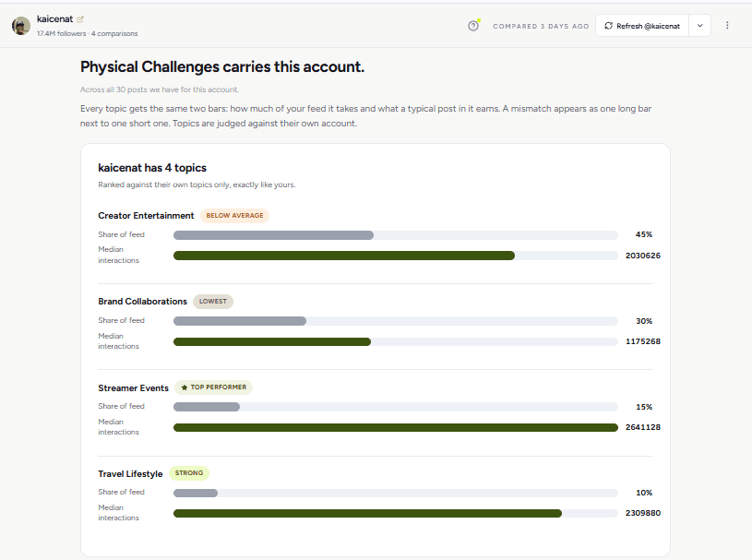Click the Creator Entertainment topic title
Screen dimensions: 752x560
click(x=147, y=216)
